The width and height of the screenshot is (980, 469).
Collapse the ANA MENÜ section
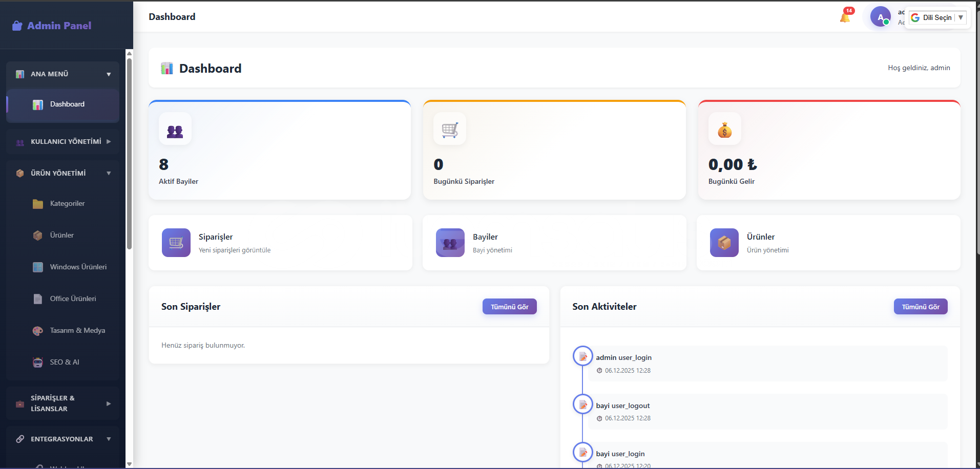click(x=62, y=74)
